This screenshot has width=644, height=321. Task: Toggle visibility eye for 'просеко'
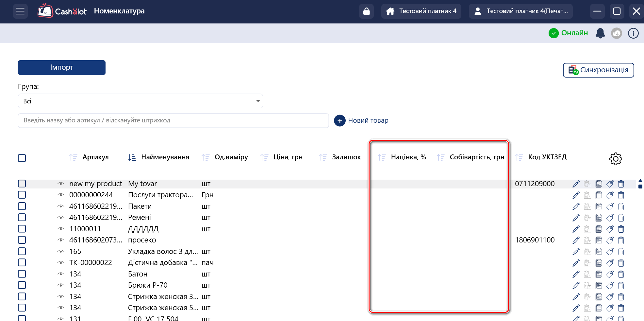[x=61, y=240]
